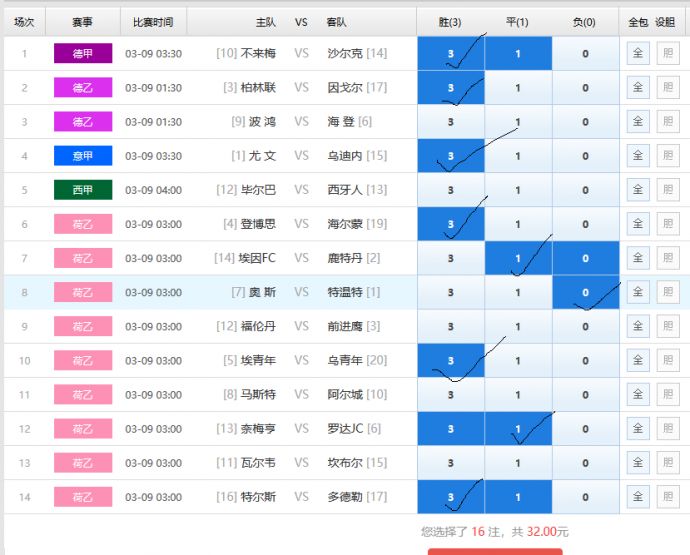Screen dimensions: 690x555
Task: Click the red submit button at bottom
Action: pyautogui.click(x=495, y=551)
